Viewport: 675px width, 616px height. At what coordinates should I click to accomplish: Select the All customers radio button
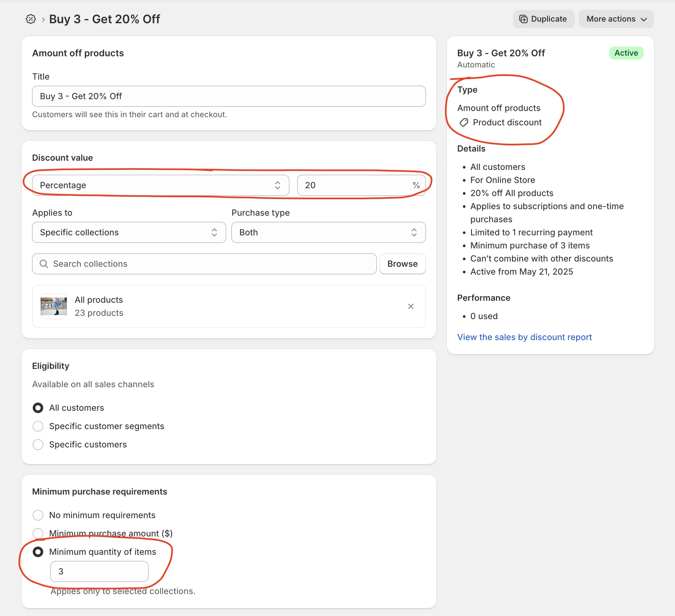coord(38,408)
